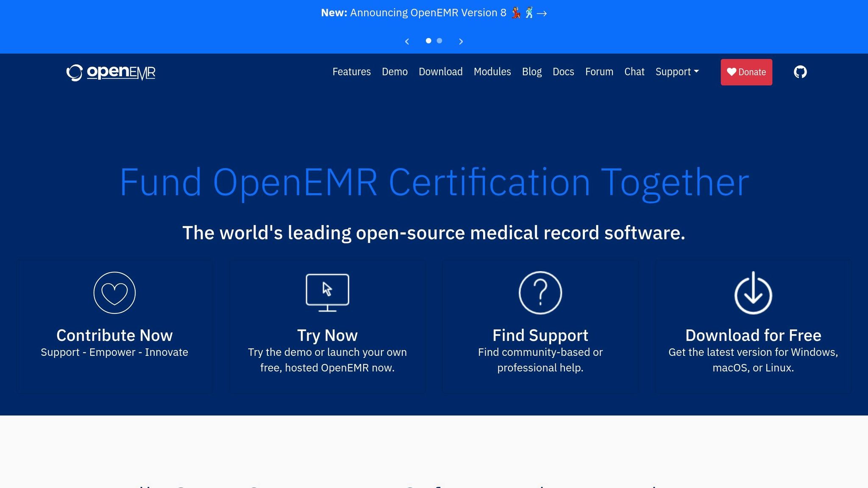
Task: Select the first carousel indicator dot
Action: (428, 41)
